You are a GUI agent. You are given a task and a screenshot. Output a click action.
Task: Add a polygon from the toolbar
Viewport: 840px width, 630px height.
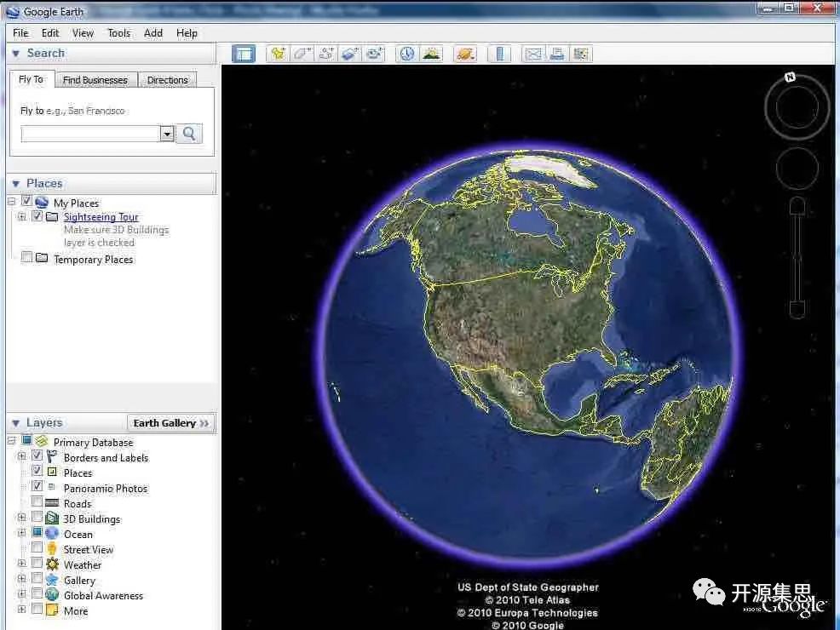(x=302, y=54)
